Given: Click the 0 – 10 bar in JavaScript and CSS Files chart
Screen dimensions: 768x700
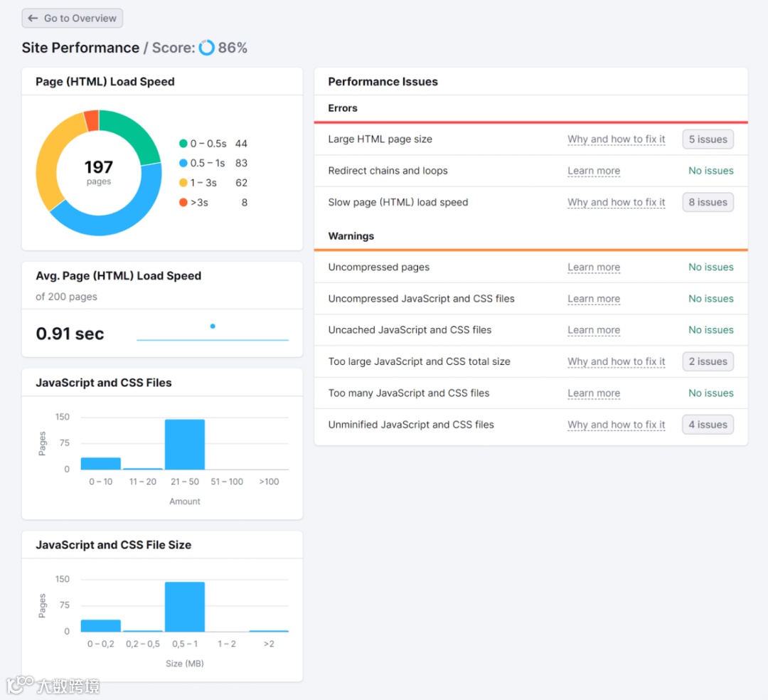Looking at the screenshot, I should click(100, 463).
